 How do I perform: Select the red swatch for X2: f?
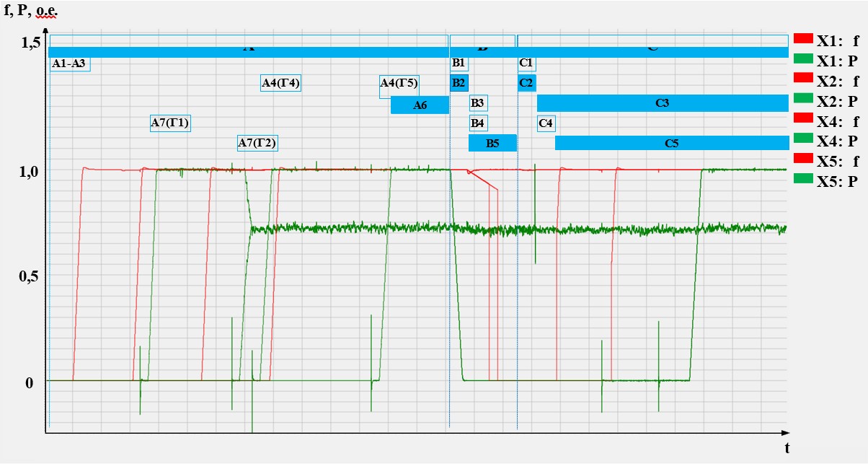click(803, 78)
